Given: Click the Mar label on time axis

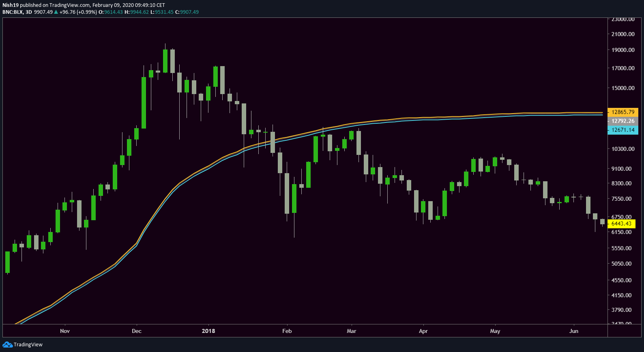Looking at the screenshot, I should click(352, 331).
